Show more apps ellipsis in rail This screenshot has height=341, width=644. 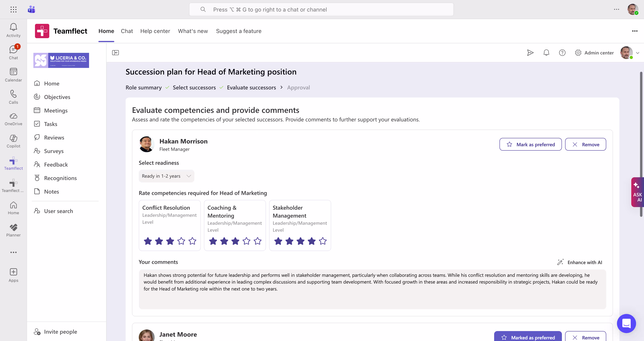tap(14, 252)
